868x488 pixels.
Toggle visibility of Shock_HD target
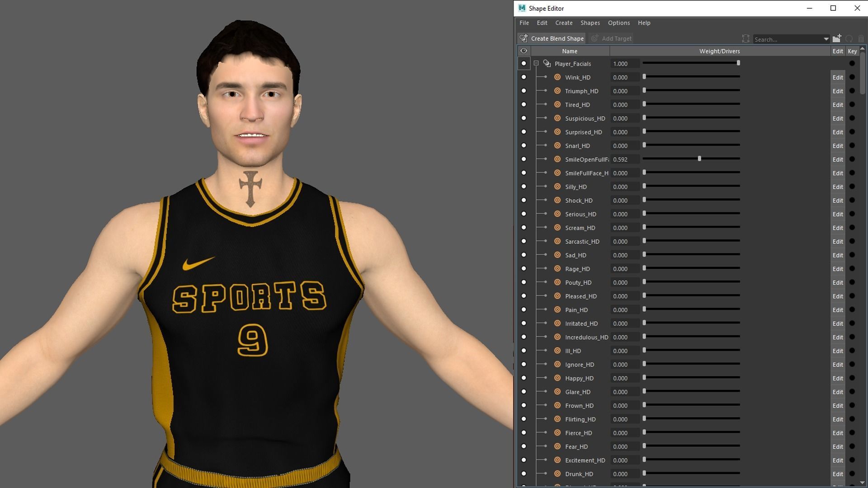(524, 200)
